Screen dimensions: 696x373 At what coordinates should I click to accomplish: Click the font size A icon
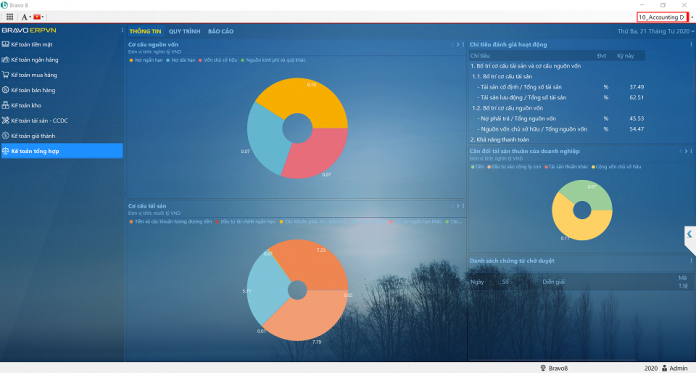click(x=24, y=17)
